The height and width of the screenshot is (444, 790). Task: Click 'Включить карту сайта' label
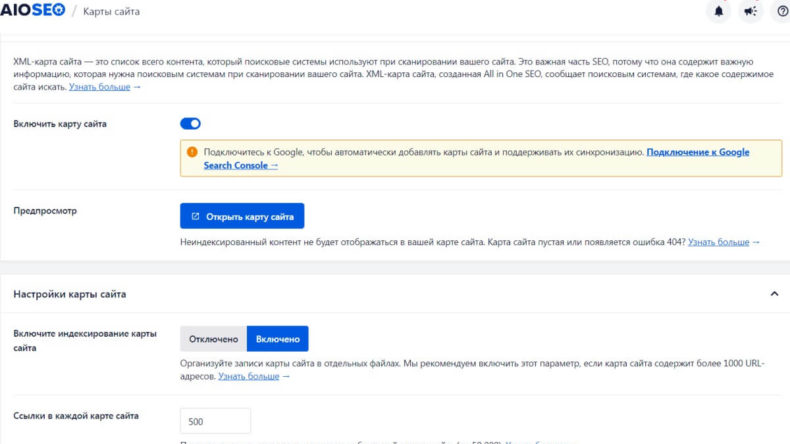pos(60,123)
